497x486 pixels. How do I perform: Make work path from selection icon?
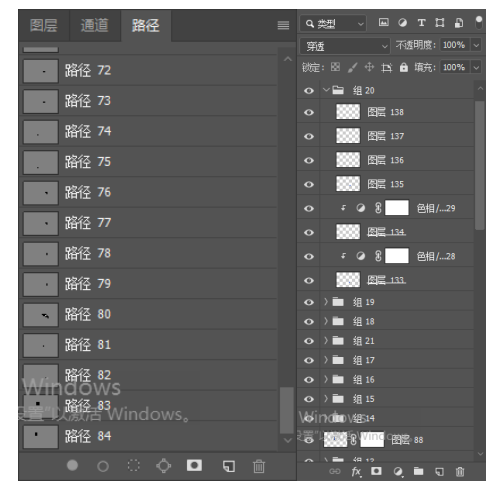tap(164, 466)
